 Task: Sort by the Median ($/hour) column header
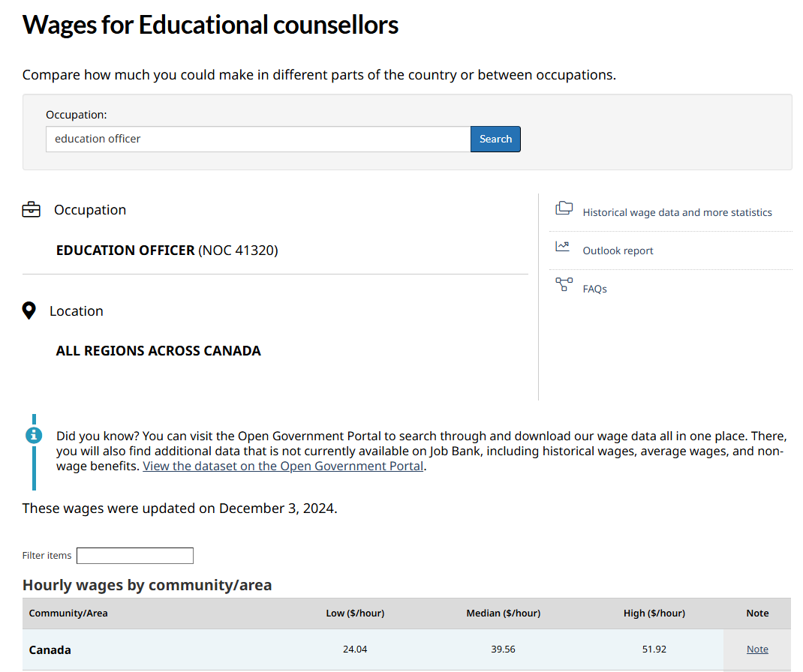coord(503,613)
